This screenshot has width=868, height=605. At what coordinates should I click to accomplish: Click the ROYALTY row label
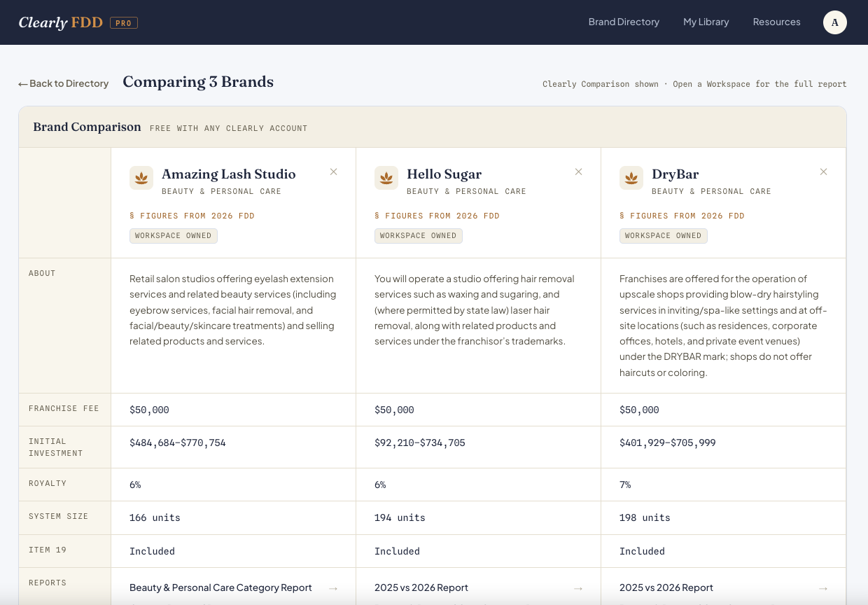tap(48, 483)
